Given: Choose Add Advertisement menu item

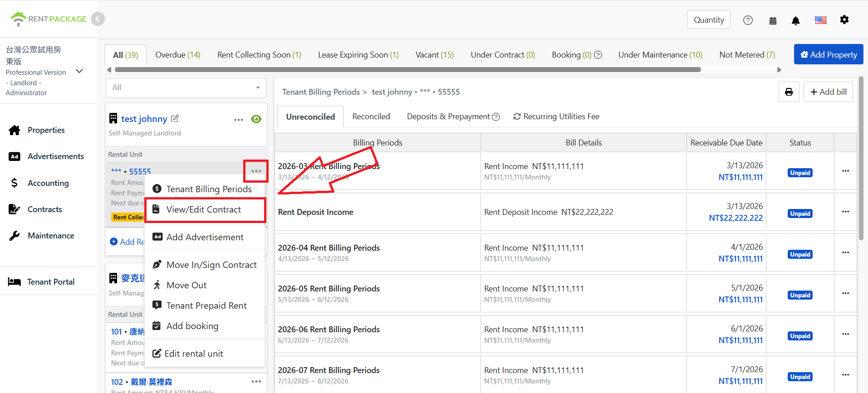Looking at the screenshot, I should click(205, 237).
